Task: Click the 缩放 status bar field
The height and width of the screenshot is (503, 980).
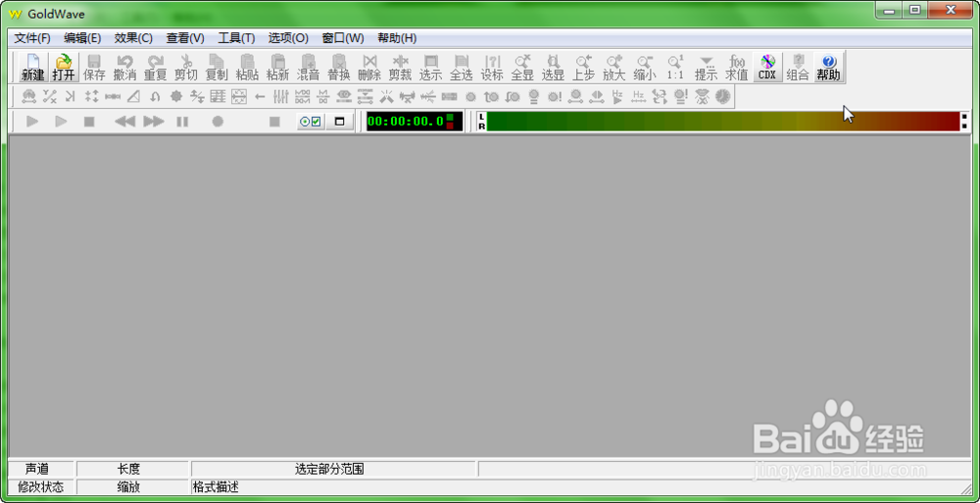Action: (133, 486)
